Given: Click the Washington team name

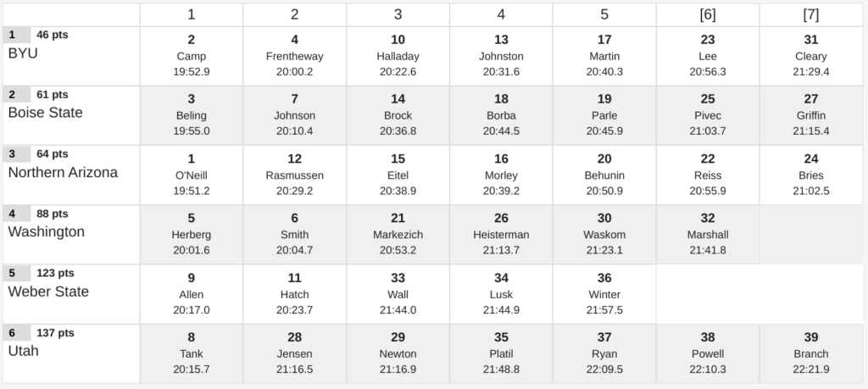Looking at the screenshot, I should [x=46, y=232].
